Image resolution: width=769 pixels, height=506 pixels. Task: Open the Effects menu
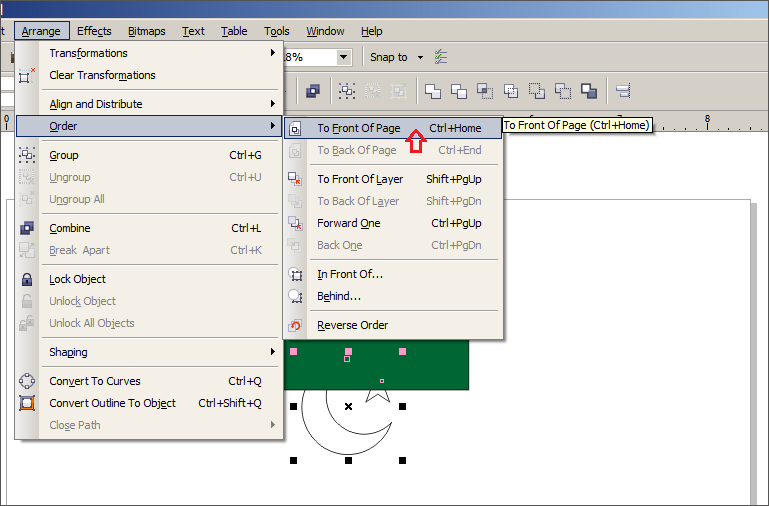click(94, 31)
